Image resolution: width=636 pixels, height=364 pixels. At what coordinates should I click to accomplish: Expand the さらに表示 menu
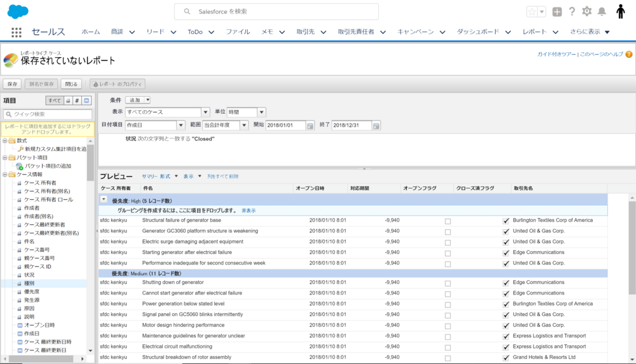coord(590,32)
